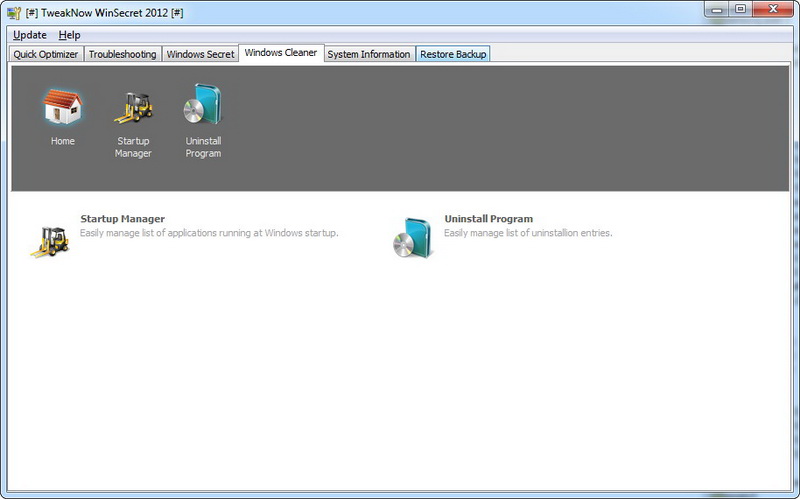Click the TweakNow app icon in title bar
This screenshot has width=800, height=499.
coord(14,13)
